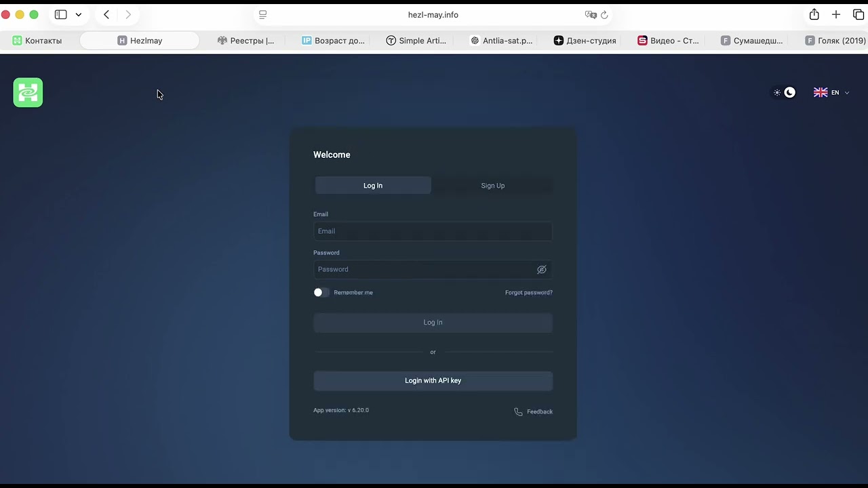868x488 pixels.
Task: Open the Голяк (2019) browser tab
Action: [835, 41]
